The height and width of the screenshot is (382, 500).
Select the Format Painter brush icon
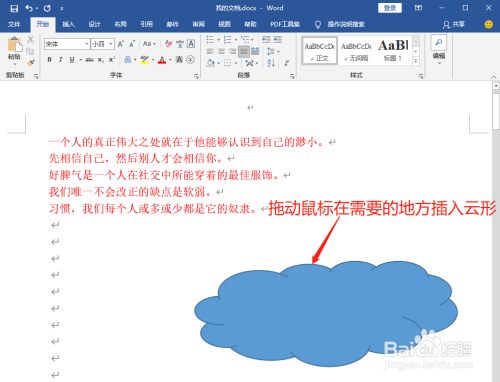click(x=30, y=63)
